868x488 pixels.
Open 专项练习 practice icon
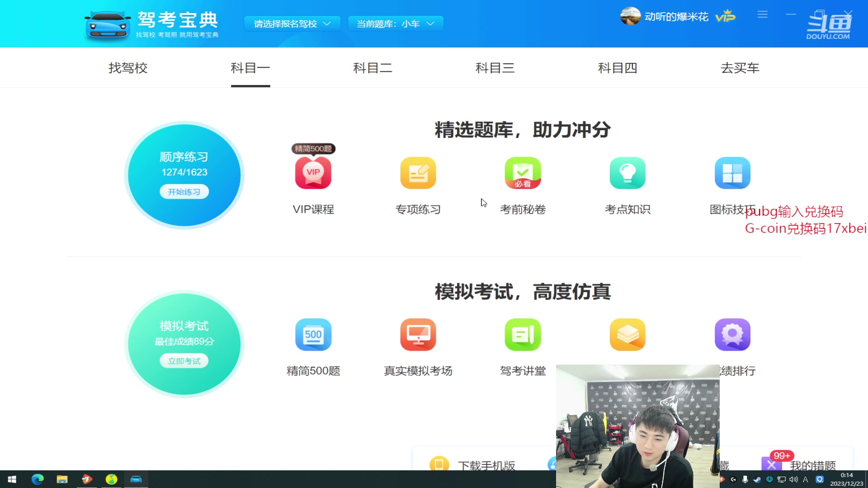tap(418, 173)
